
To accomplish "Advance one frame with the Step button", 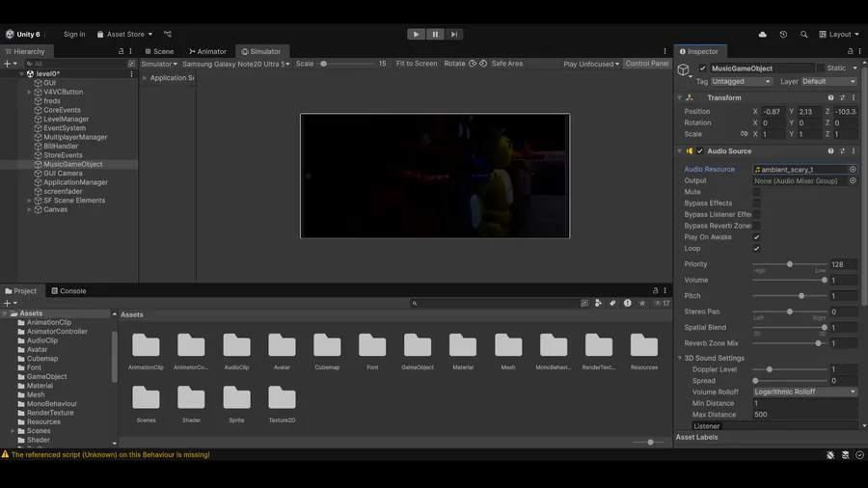I will 454,35.
